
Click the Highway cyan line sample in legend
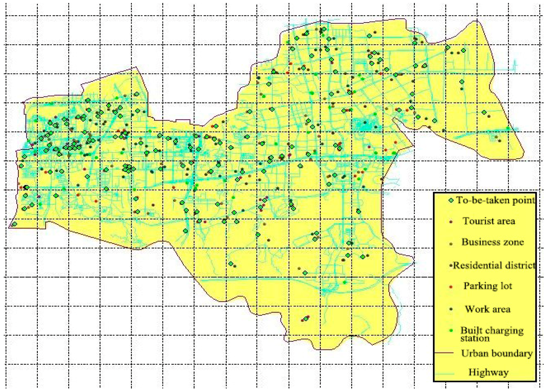(x=444, y=374)
